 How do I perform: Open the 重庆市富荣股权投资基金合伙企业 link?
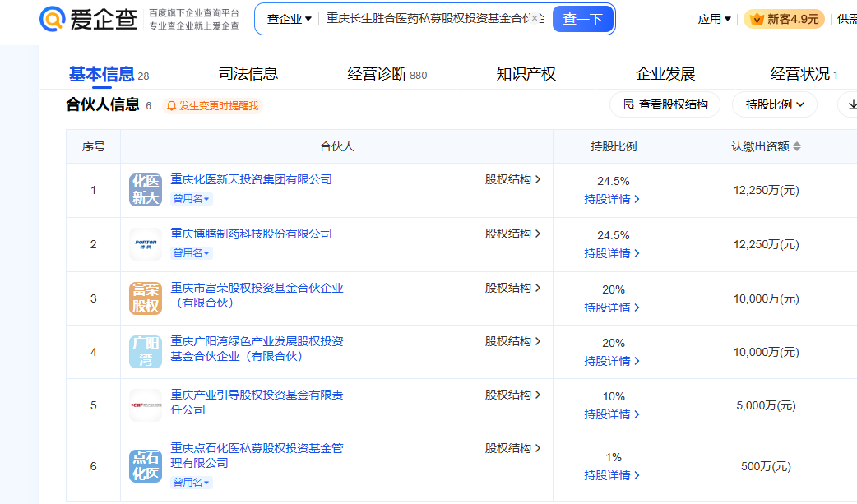tap(257, 294)
